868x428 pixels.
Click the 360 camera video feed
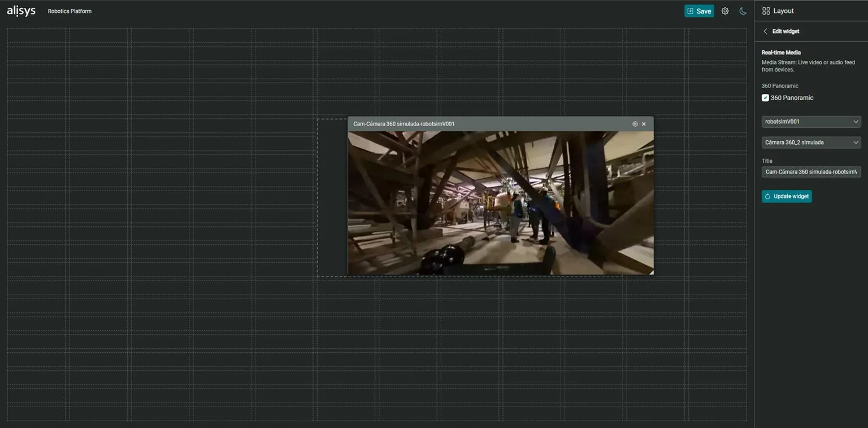(x=500, y=203)
